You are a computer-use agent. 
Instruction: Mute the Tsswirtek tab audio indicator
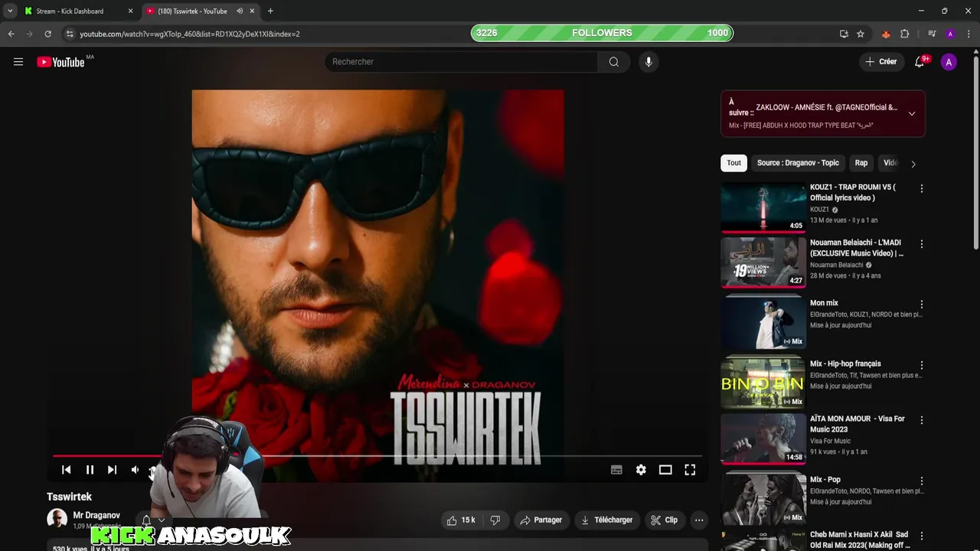pyautogui.click(x=240, y=11)
